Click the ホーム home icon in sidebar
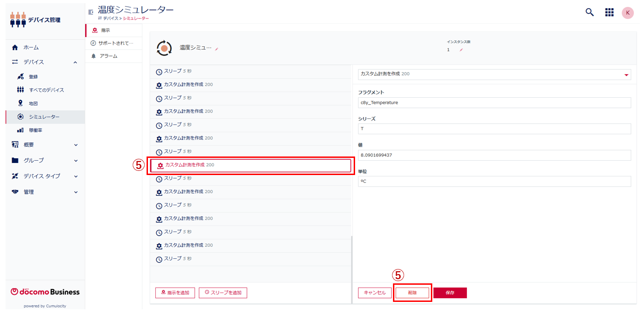 click(x=15, y=48)
